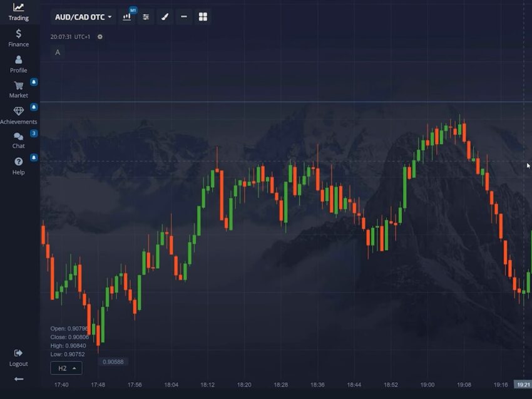The width and height of the screenshot is (532, 399).
Task: Click the Close: 0.90806 value
Action: point(69,337)
